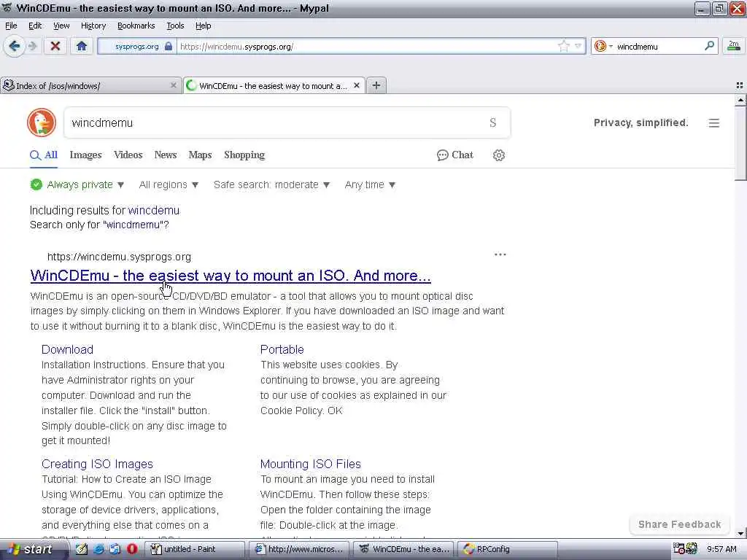The width and height of the screenshot is (747, 560).
Task: Expand the 'All regions' dropdown
Action: [x=169, y=184]
